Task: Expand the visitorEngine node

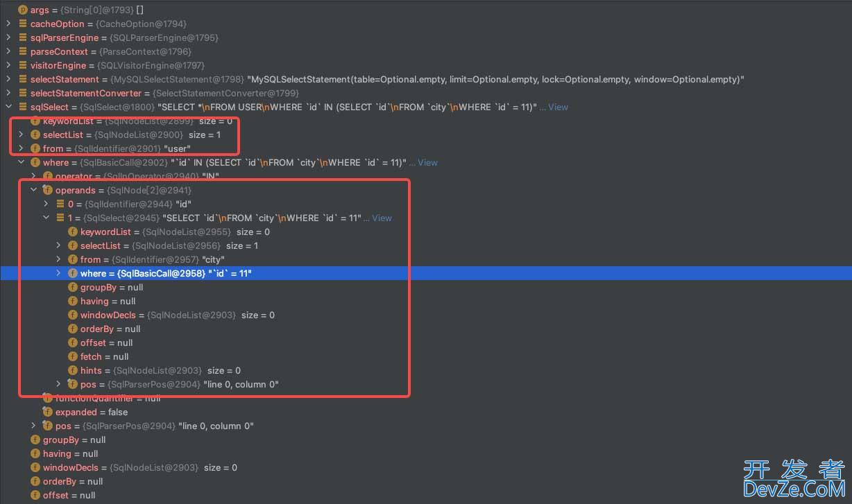Action: coord(8,66)
